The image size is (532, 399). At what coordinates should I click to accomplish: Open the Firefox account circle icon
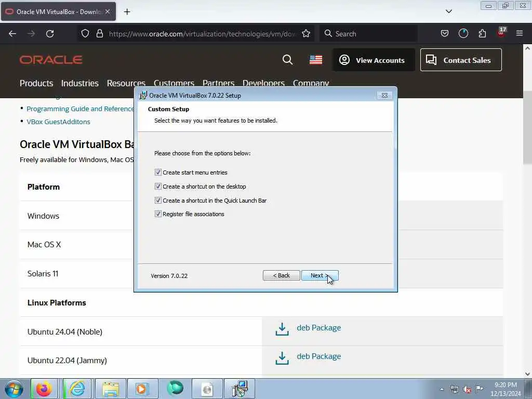[463, 33]
